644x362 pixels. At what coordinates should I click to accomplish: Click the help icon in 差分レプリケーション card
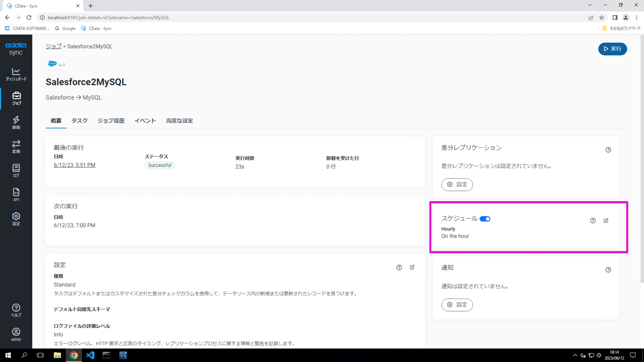(608, 150)
